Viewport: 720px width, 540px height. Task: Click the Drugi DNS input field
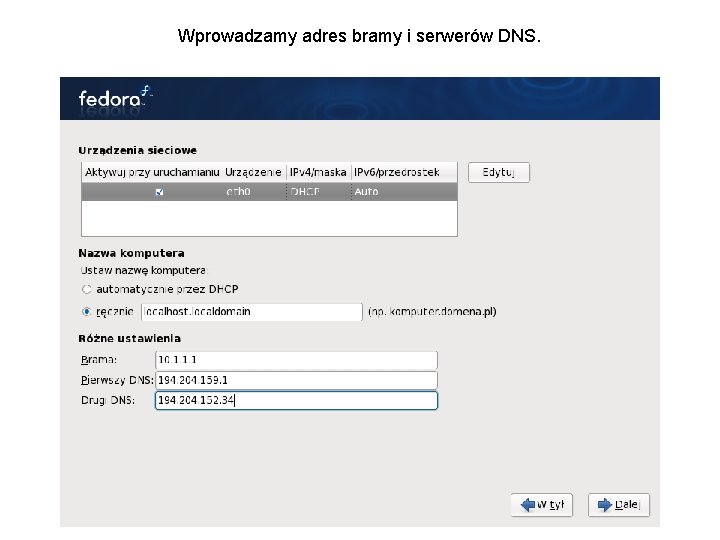point(296,400)
